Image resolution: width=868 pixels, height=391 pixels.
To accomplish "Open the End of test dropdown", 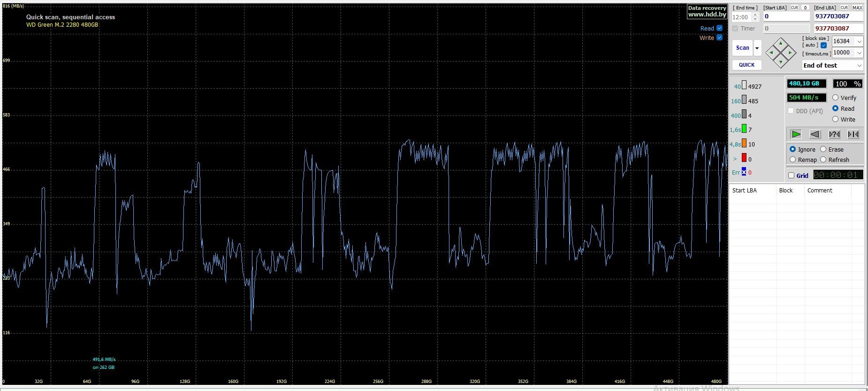I will point(859,66).
